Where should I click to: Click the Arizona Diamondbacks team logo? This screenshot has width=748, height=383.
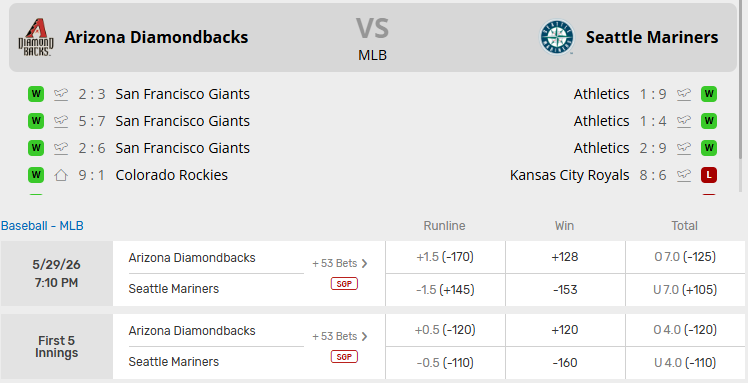click(36, 37)
